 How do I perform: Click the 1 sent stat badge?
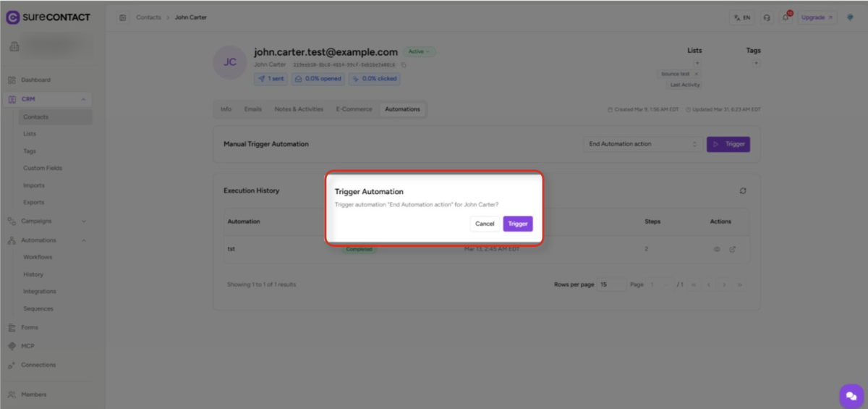[x=271, y=78]
